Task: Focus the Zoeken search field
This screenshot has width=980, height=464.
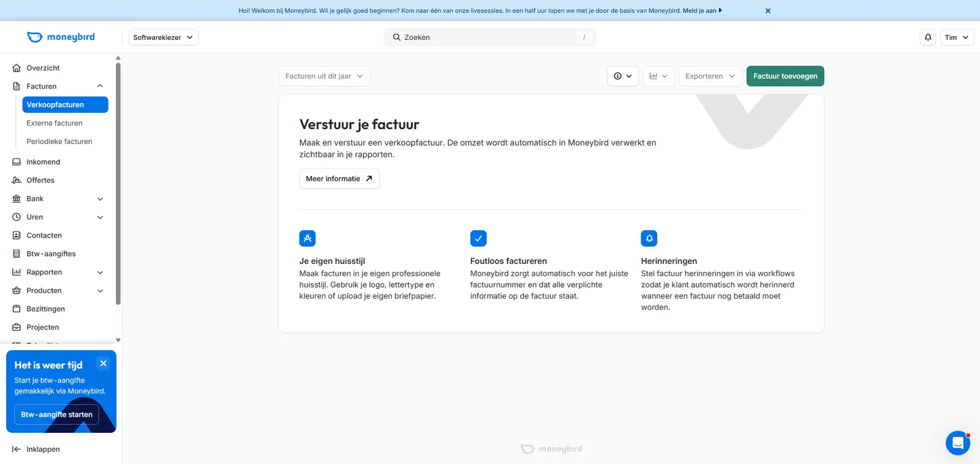Action: pyautogui.click(x=490, y=37)
